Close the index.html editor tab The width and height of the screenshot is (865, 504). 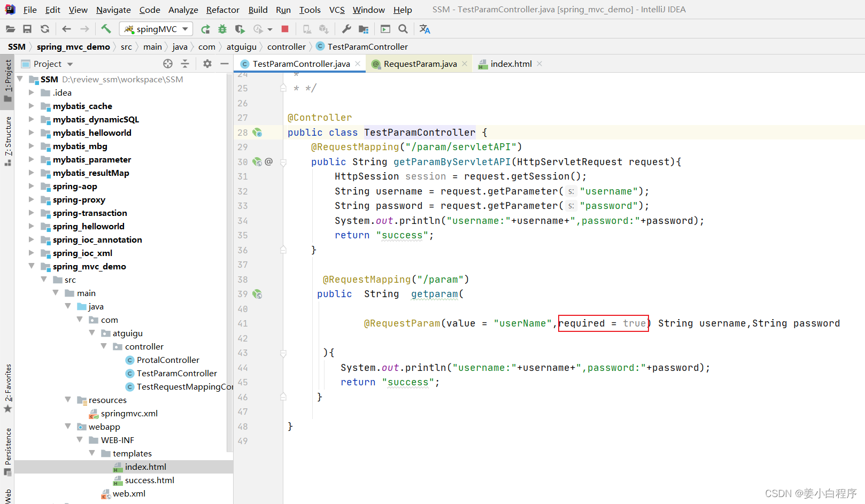pos(539,64)
